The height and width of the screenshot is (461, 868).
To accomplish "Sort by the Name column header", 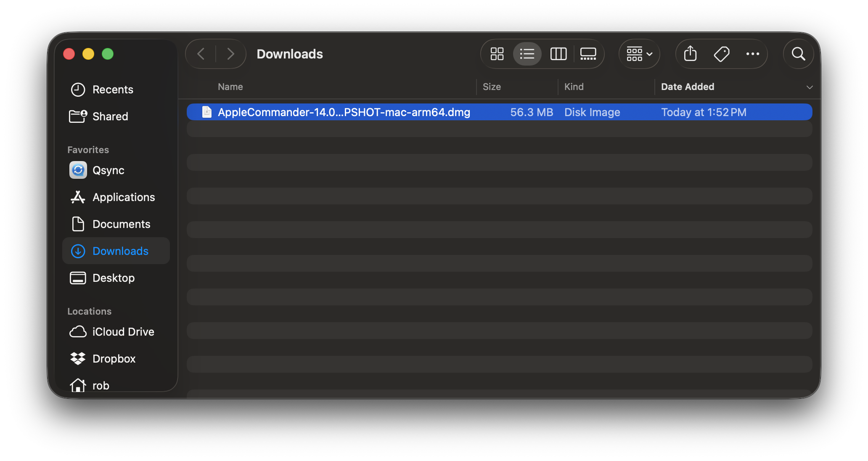I will (x=230, y=87).
